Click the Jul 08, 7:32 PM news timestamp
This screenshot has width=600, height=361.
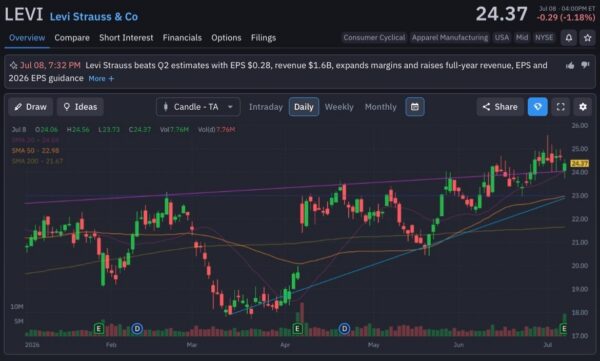pyautogui.click(x=50, y=65)
